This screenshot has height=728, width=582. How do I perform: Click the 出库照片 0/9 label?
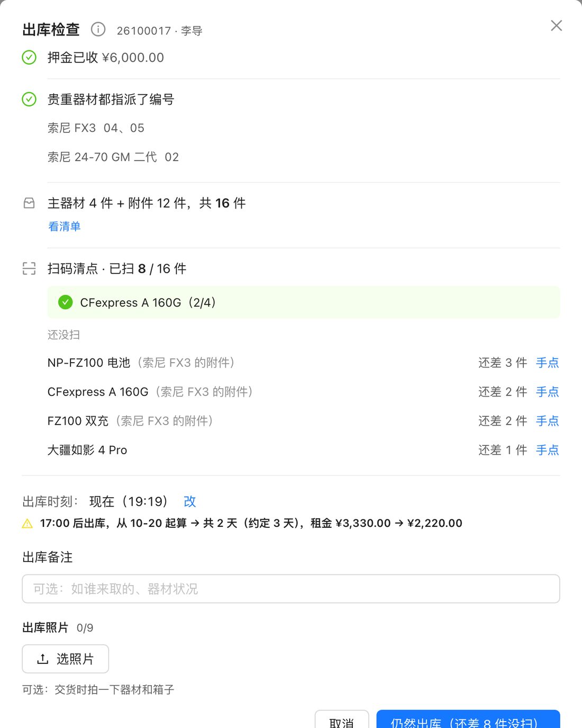[x=58, y=628]
